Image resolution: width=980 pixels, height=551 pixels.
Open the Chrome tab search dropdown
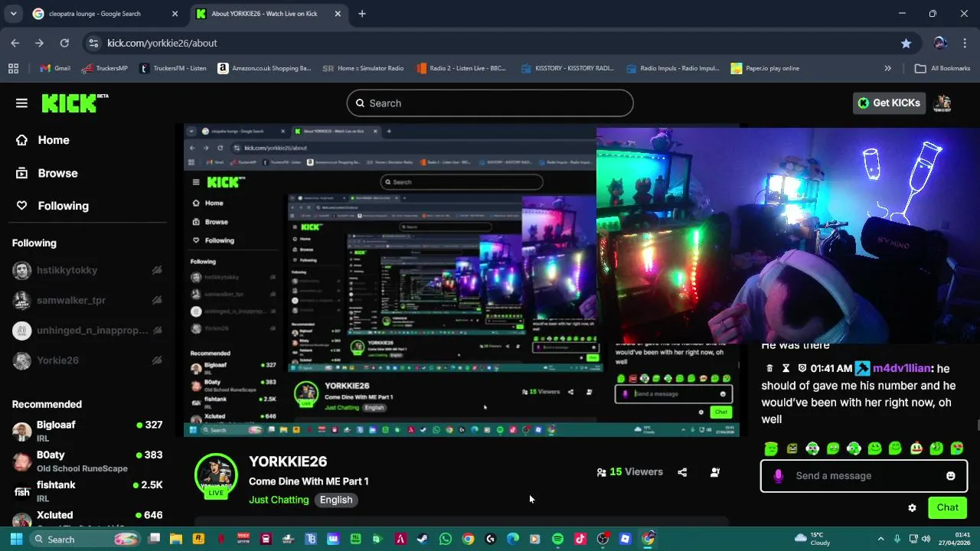coord(15,14)
